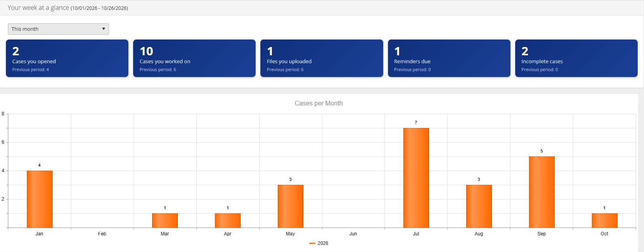Click the March bar in chart
The height and width of the screenshot is (252, 644).
point(165,220)
